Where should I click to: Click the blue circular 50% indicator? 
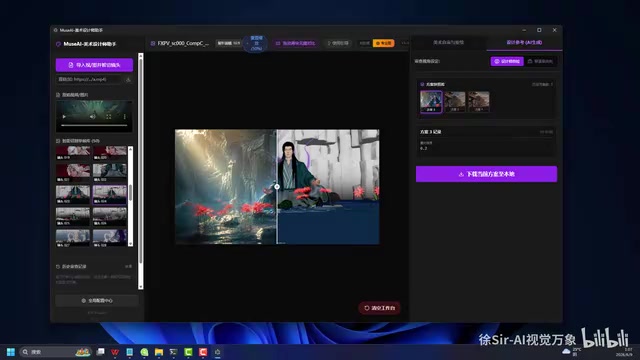pyautogui.click(x=256, y=43)
